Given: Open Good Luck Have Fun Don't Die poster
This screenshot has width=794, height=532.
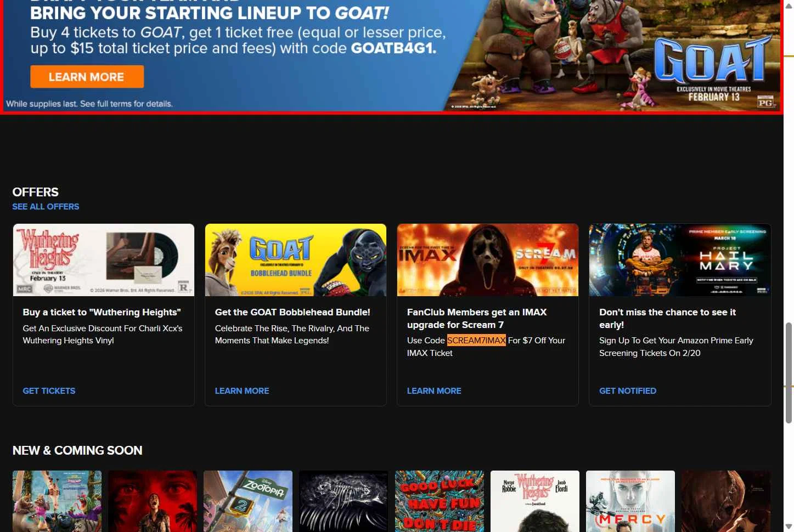Looking at the screenshot, I should click(x=440, y=501).
